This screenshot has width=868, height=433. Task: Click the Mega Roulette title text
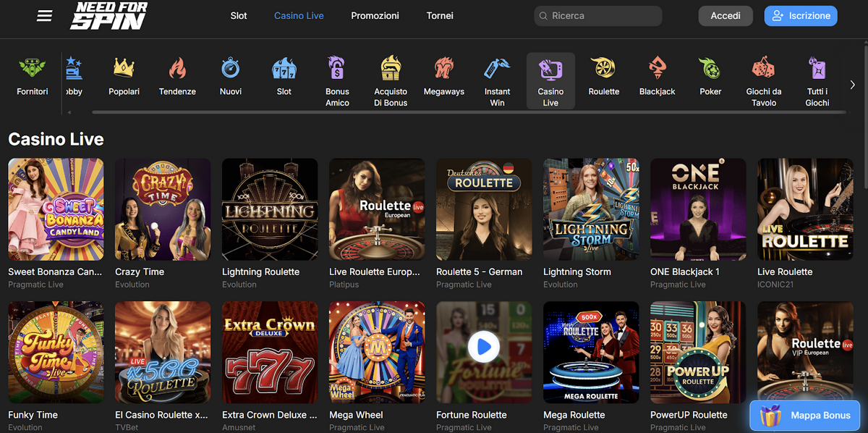click(574, 415)
